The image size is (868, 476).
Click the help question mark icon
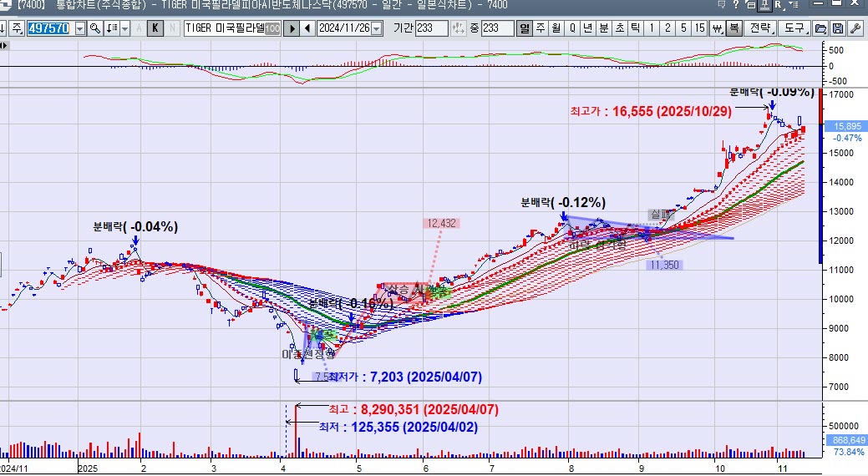[x=734, y=5]
